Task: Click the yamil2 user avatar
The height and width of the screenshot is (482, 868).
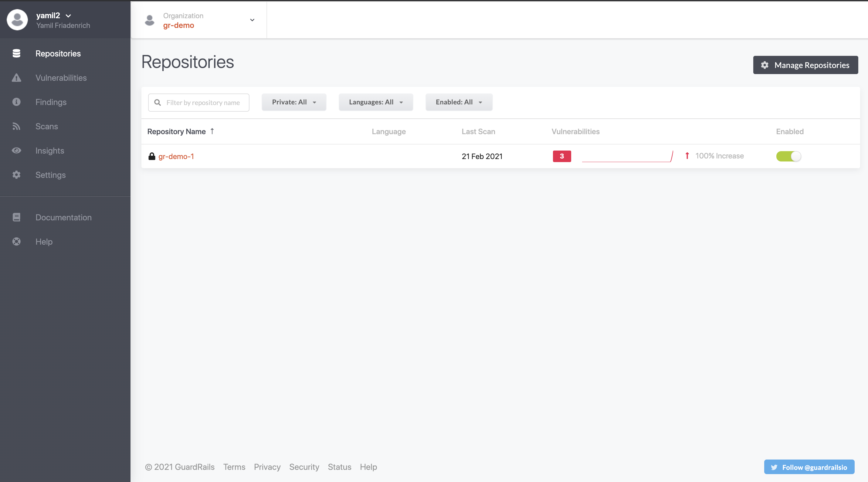Action: (x=17, y=19)
